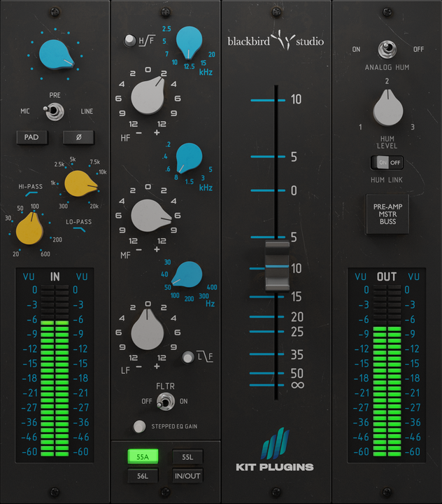Click the fader infinity mark at bottom
442x504 pixels.
point(297,385)
